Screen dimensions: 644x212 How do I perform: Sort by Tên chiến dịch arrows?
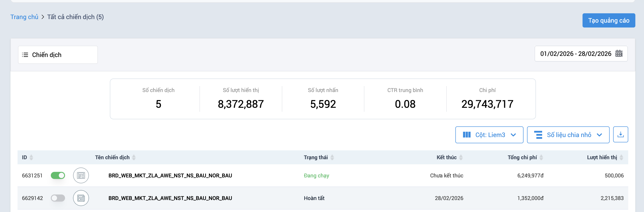point(134,157)
